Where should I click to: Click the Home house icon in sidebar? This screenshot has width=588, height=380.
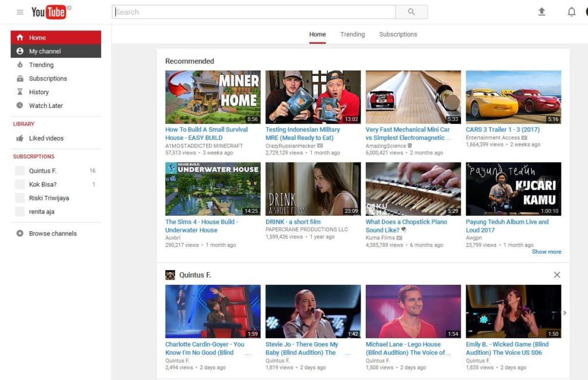(20, 37)
